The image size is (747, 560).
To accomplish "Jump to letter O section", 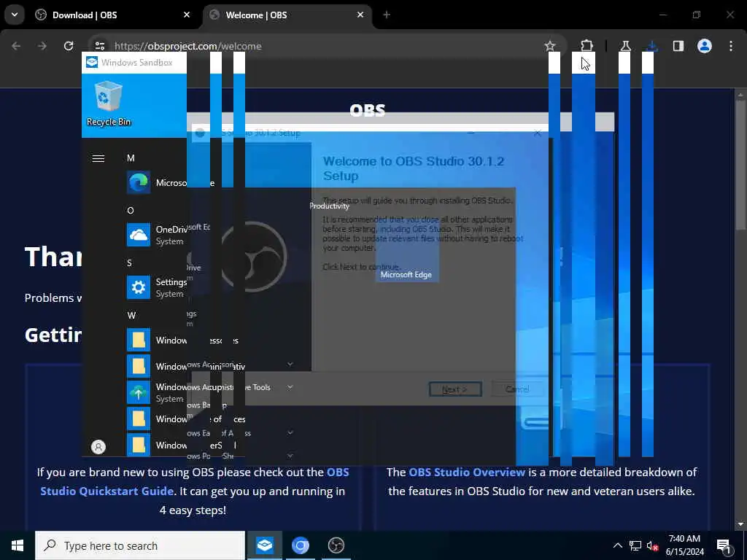I will (x=131, y=211).
